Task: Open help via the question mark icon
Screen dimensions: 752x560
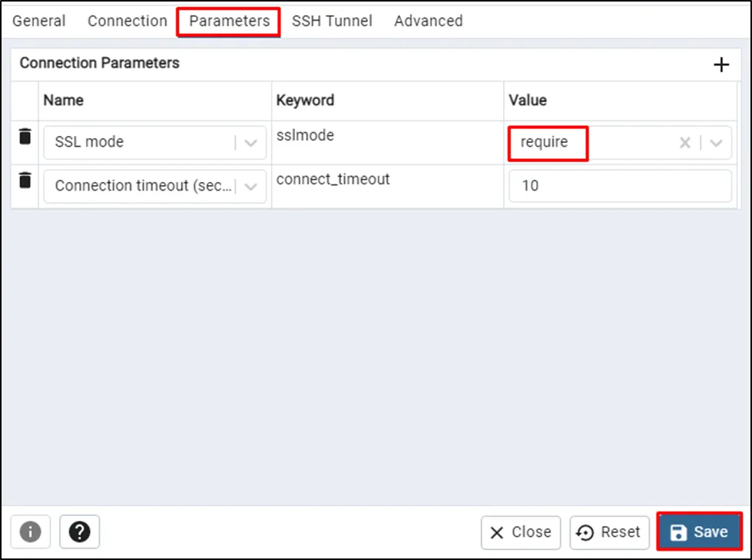Action: (x=79, y=532)
